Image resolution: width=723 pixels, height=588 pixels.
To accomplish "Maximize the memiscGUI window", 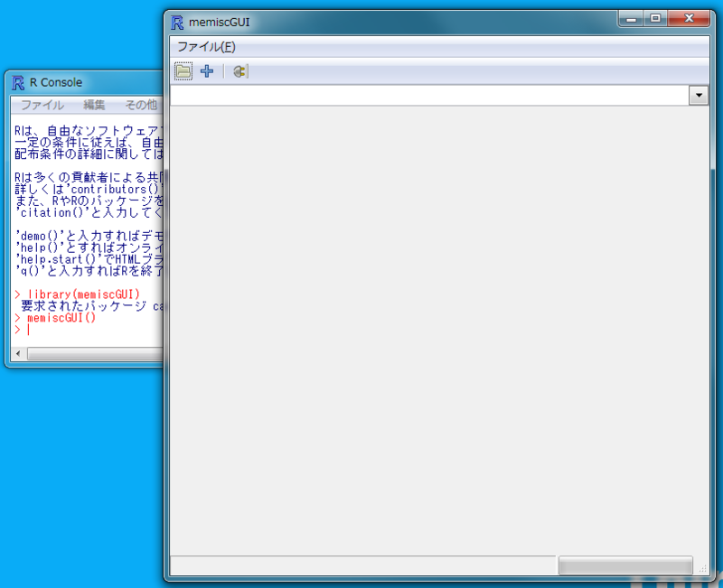I will [x=655, y=19].
